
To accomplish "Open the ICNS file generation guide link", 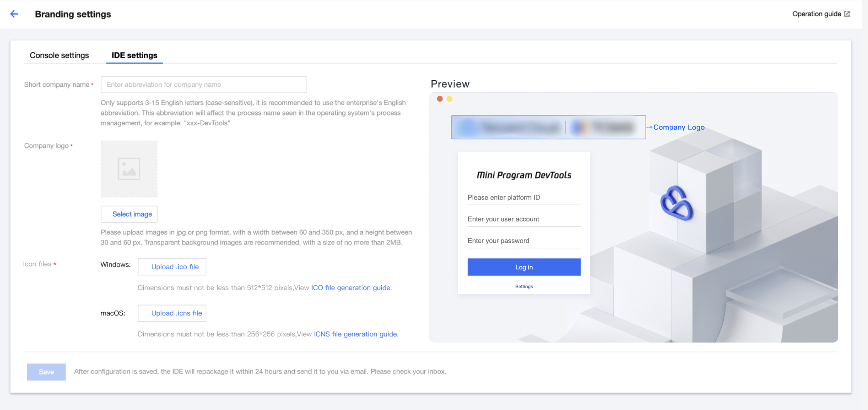I will tap(356, 334).
